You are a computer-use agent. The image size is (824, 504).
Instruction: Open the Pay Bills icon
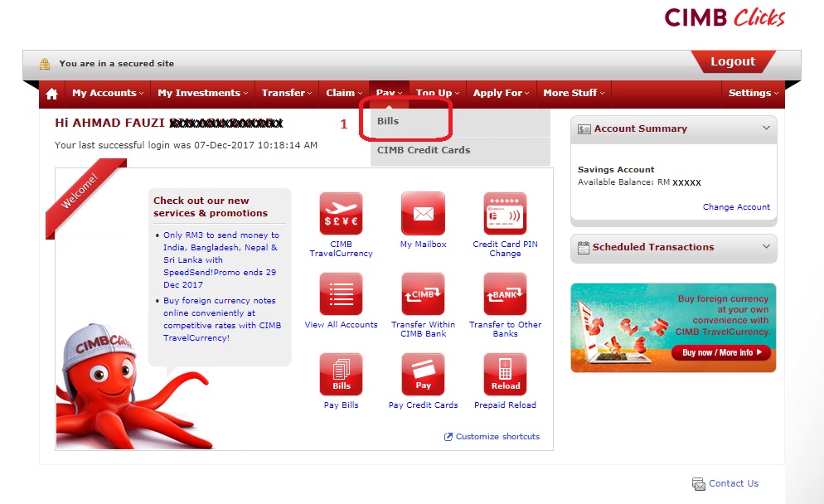[x=341, y=374]
